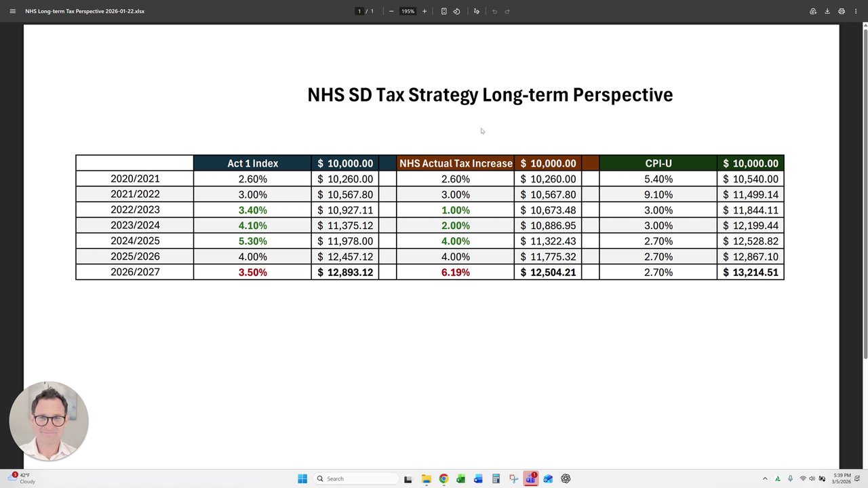This screenshot has width=868, height=488.
Task: Click the red 6.19% cell
Action: click(x=456, y=272)
